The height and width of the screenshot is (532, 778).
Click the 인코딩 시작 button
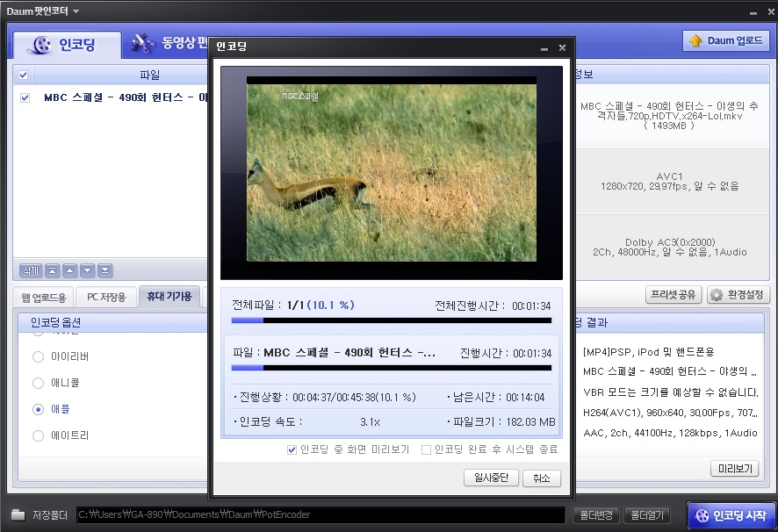click(x=731, y=515)
